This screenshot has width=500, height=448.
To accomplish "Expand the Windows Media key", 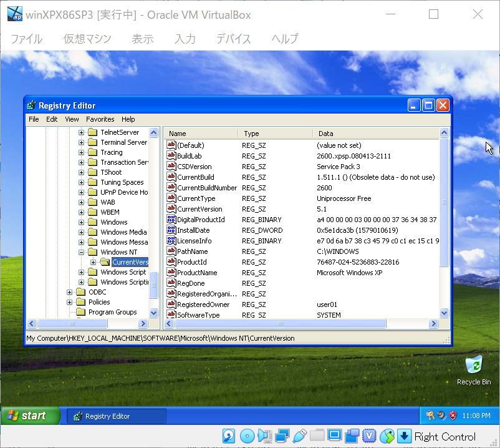I will [81, 232].
